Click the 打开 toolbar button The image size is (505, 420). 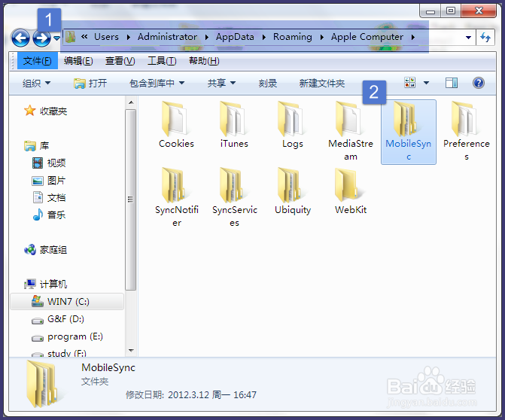point(90,84)
